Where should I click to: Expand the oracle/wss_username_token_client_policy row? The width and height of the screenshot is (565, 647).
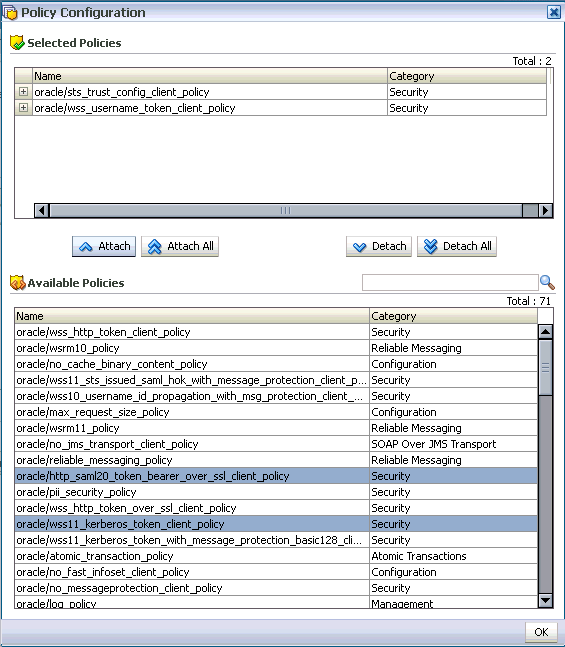pyautogui.click(x=24, y=108)
